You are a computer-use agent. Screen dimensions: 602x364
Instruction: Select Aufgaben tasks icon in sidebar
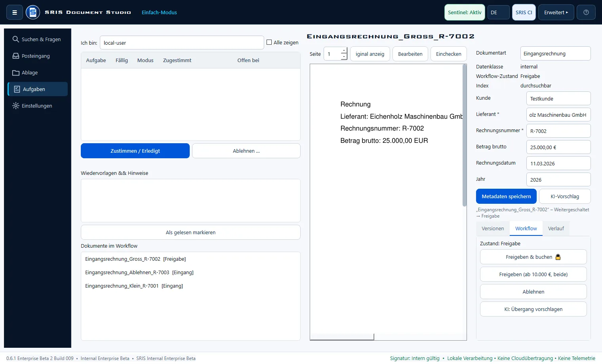click(17, 89)
